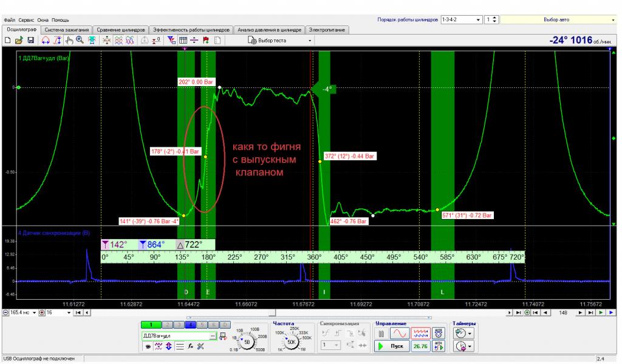The image size is (622, 364).
Task: Toggle channel 4 blue button
Action: [x=190, y=325]
